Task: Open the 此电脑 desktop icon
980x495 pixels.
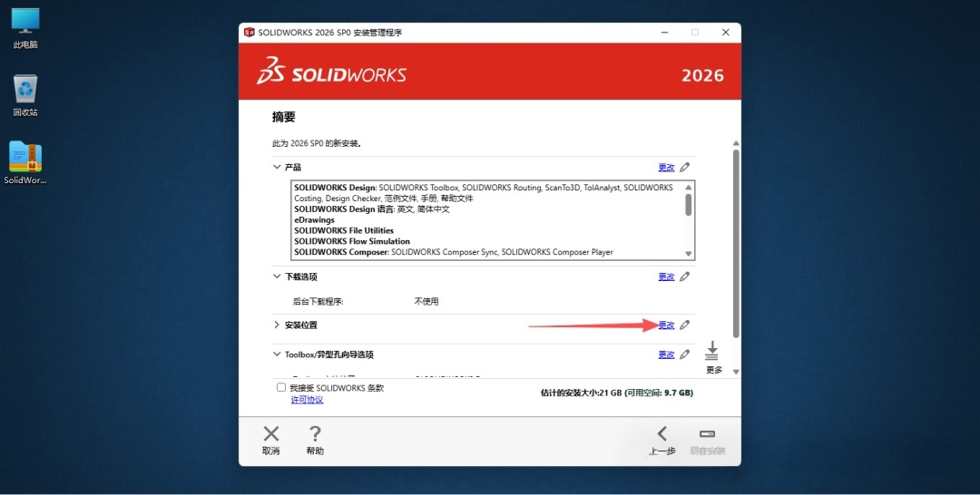Action: click(25, 28)
